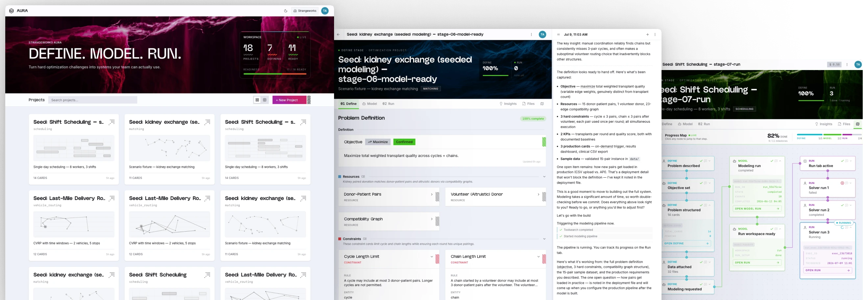
Task: Click the + New Project button
Action: (x=289, y=100)
